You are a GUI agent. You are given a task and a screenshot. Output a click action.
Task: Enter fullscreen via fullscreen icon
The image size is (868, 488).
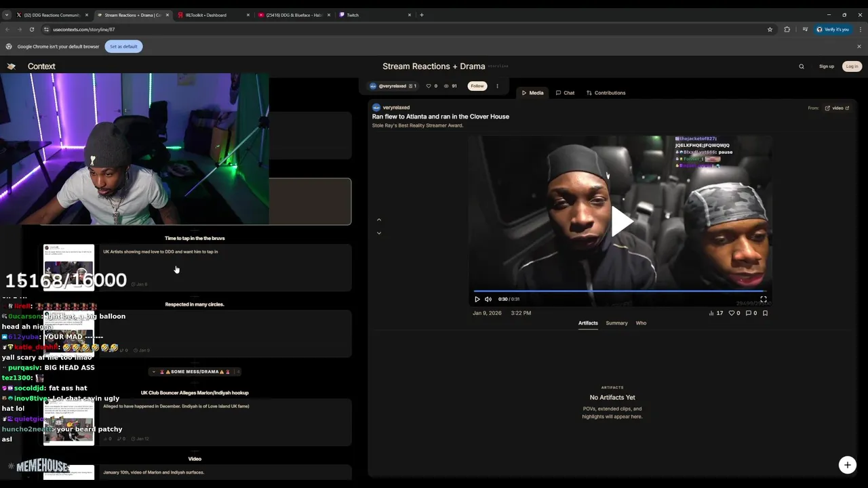(x=763, y=299)
